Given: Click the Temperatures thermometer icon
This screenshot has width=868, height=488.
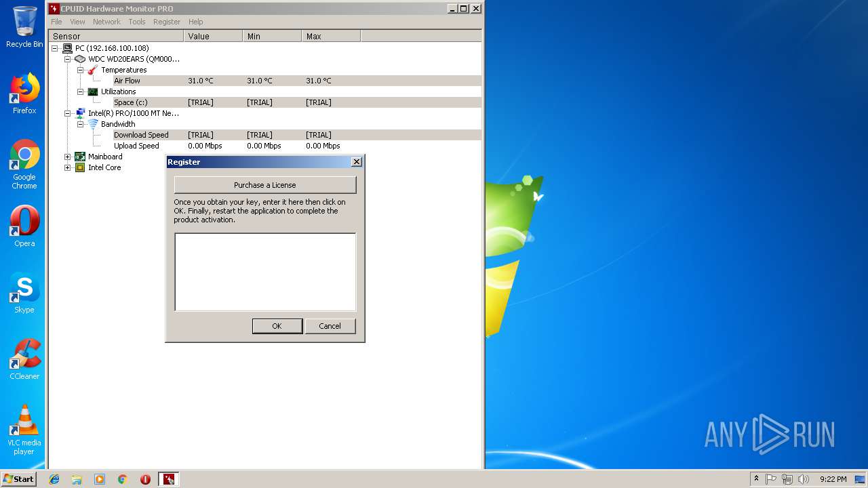Looking at the screenshot, I should coord(93,70).
